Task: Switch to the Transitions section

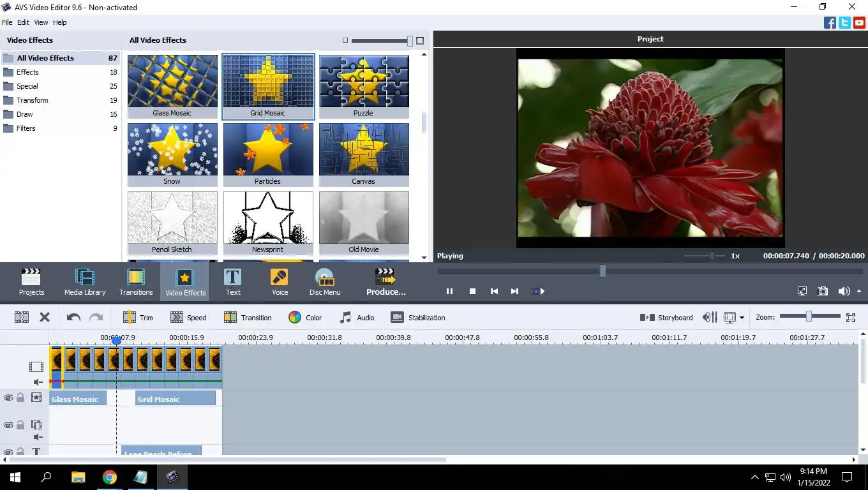Action: point(136,282)
